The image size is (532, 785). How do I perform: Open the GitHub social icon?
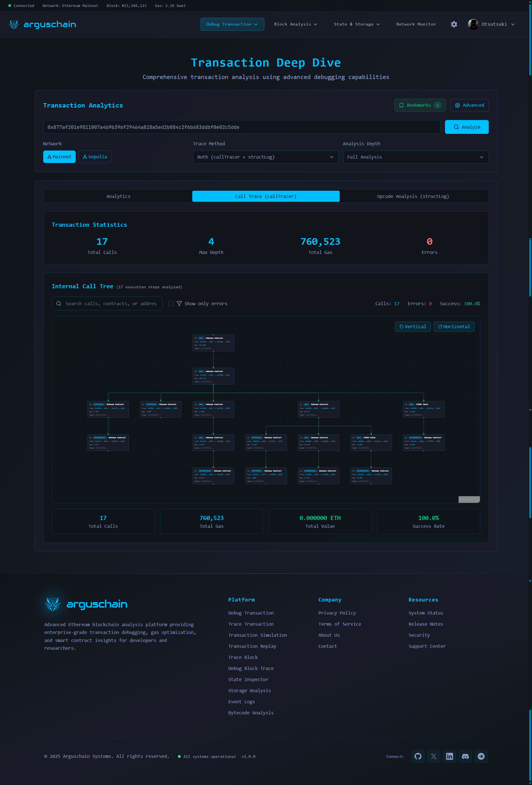[x=418, y=756]
